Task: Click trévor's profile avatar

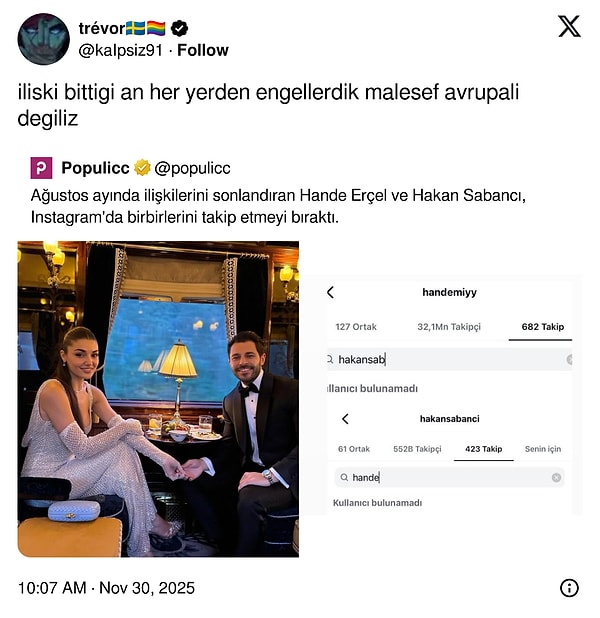Action: (x=43, y=39)
